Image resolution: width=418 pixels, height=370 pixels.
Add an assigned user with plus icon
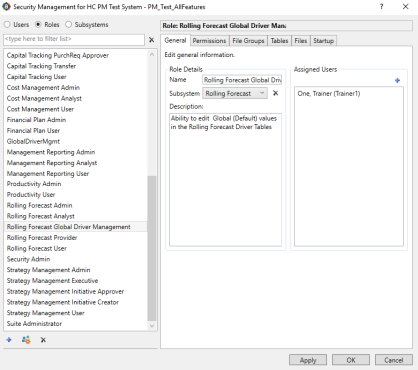[x=397, y=80]
